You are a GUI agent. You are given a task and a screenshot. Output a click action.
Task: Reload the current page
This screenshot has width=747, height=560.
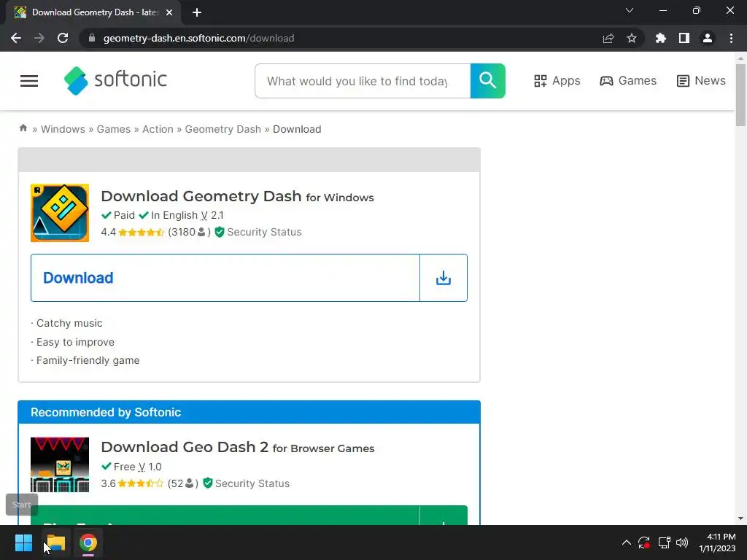pos(63,38)
